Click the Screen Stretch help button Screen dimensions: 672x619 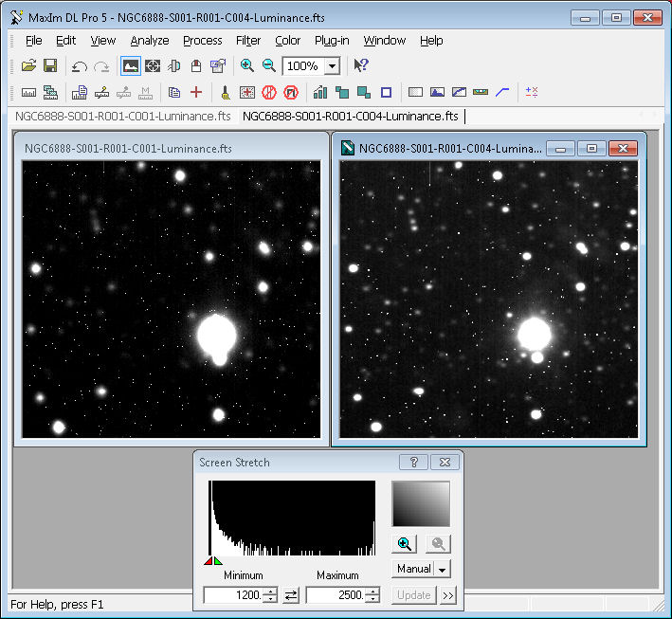(413, 463)
